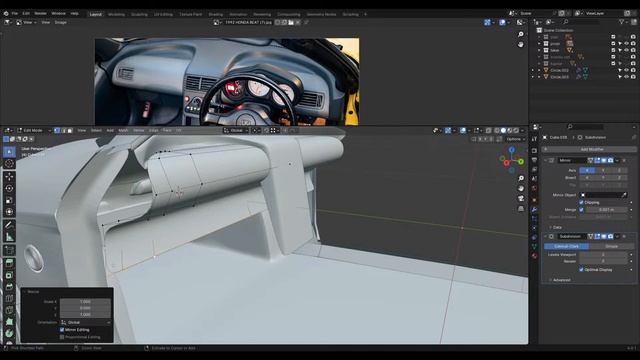This screenshot has width=640, height=360.
Task: Switch to face select mode
Action: tap(70, 131)
